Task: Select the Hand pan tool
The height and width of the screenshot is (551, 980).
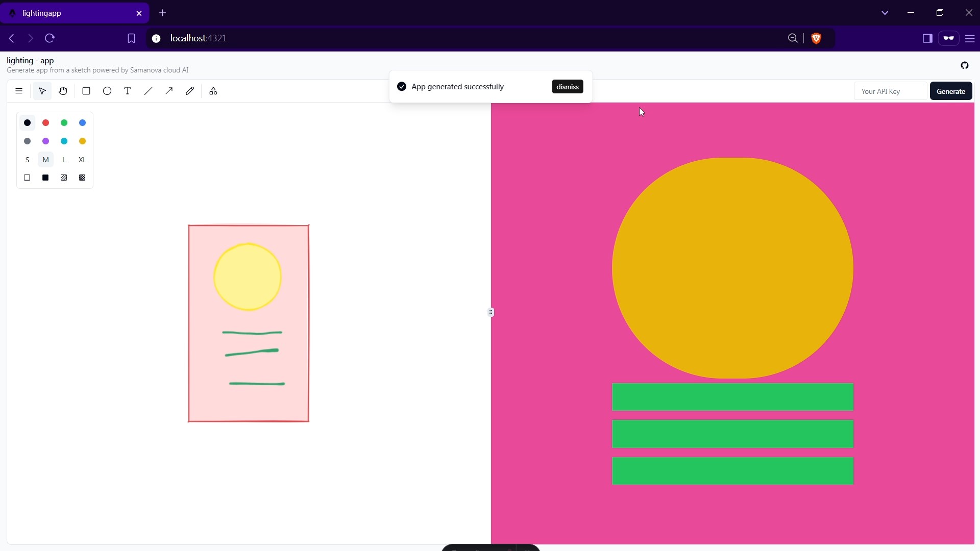Action: pyautogui.click(x=63, y=91)
